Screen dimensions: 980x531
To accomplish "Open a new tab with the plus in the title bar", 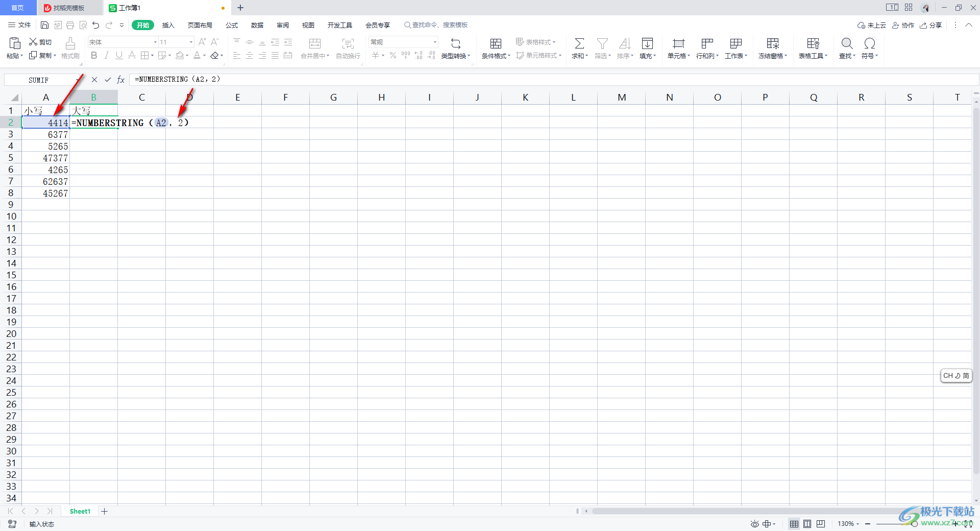I will (240, 8).
